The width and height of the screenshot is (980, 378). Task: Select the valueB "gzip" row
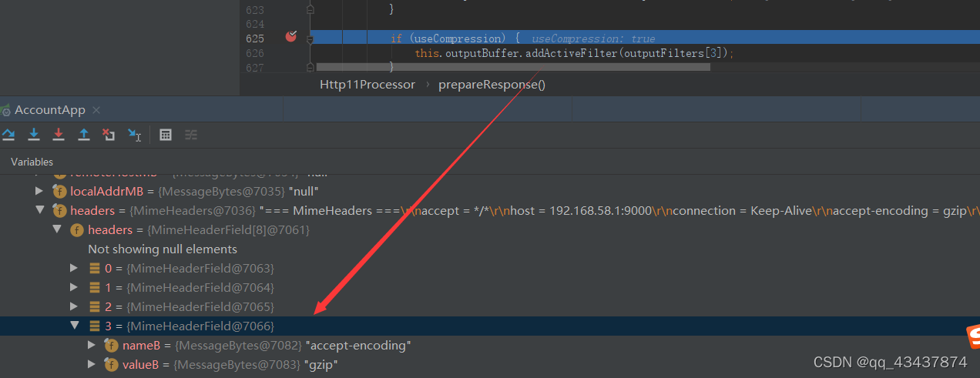(x=490, y=364)
